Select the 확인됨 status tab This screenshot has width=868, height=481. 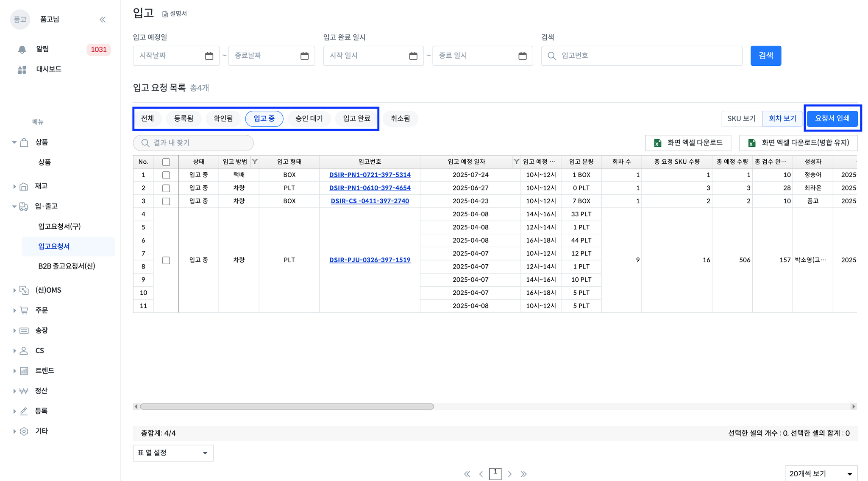click(223, 119)
